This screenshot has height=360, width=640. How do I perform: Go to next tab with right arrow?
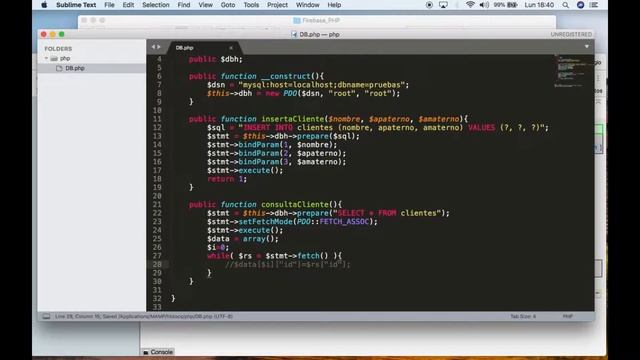point(159,47)
